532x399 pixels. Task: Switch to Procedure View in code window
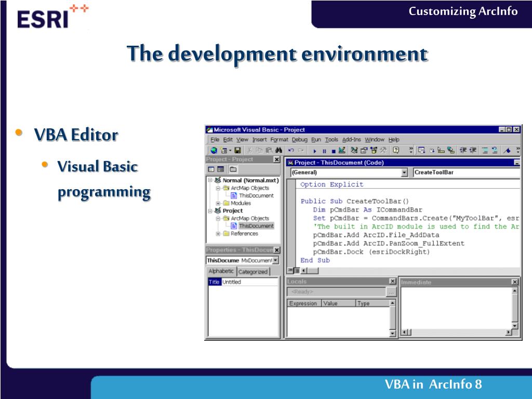[290, 270]
